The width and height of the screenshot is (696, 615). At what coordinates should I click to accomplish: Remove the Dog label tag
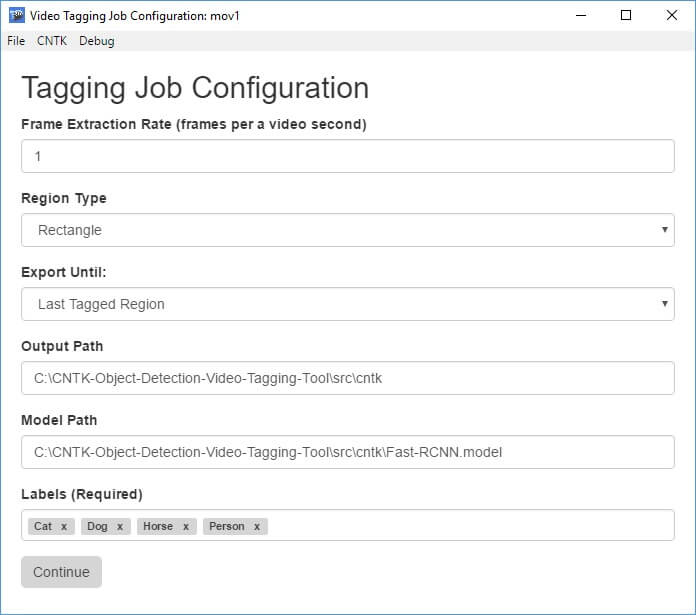(120, 527)
